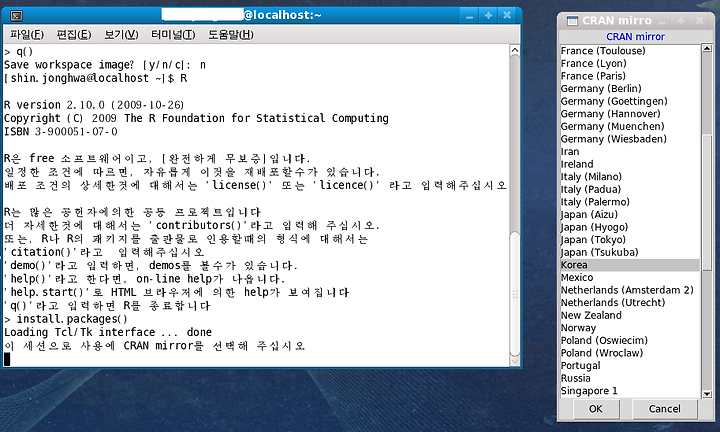Select Ireland mirror
This screenshot has height=432, width=720.
point(630,164)
